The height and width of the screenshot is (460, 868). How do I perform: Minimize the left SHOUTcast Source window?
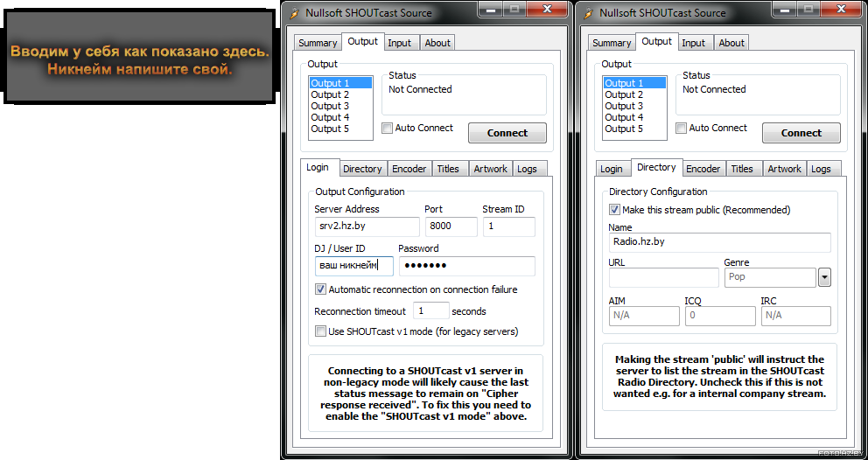pyautogui.click(x=491, y=8)
